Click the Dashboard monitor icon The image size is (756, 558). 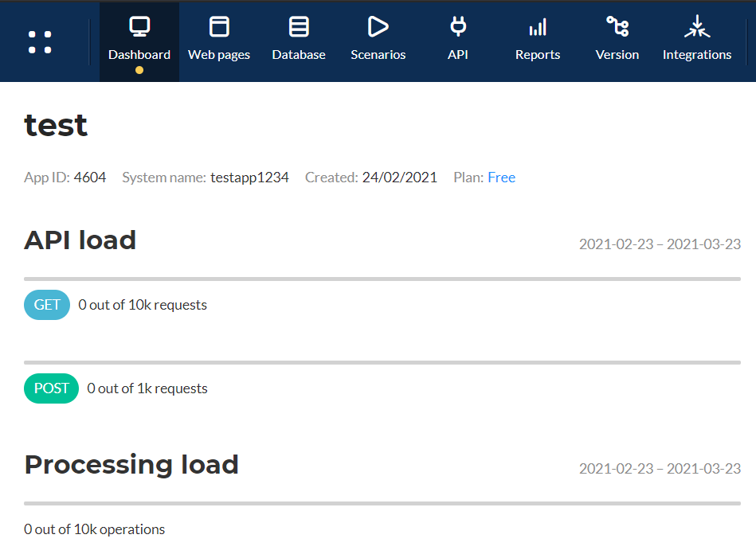139,28
